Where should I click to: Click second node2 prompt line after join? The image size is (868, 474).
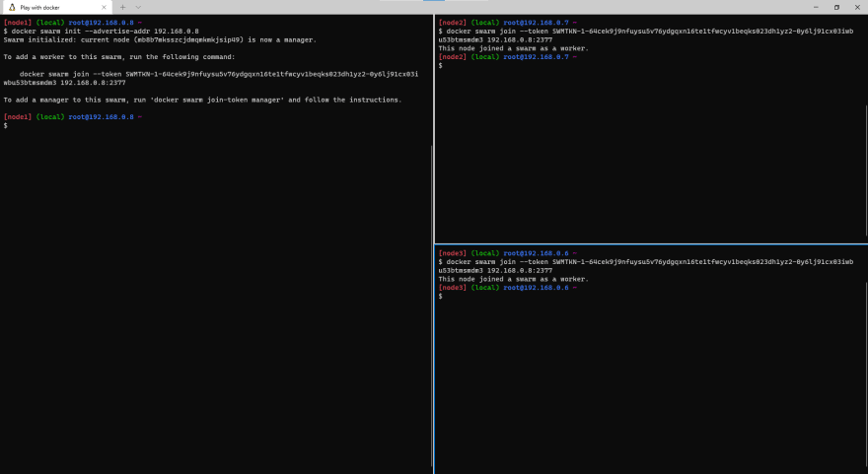(x=508, y=57)
